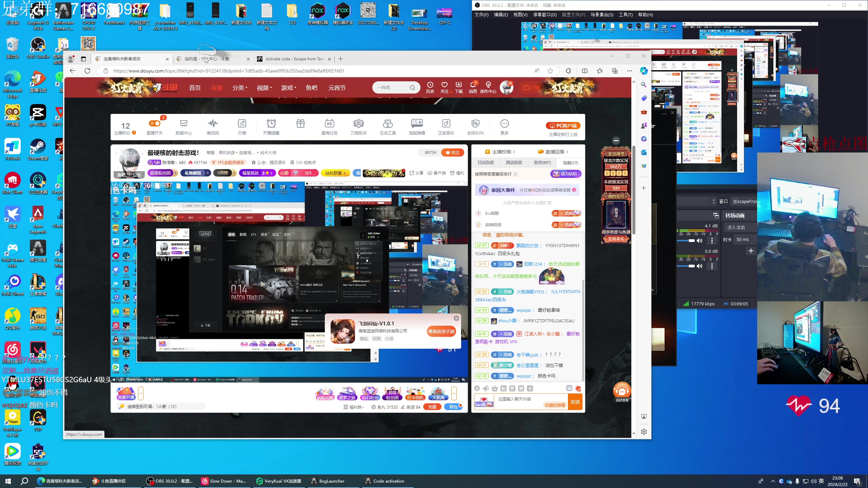Click the 成为钻粉 button
Screen dimensions: 868x488
pos(566,174)
